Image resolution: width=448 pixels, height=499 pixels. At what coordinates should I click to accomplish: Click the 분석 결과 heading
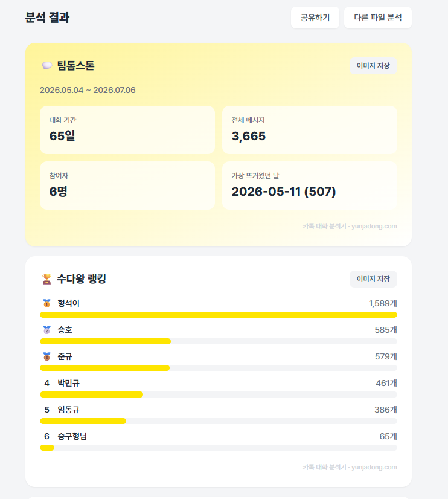pyautogui.click(x=47, y=18)
